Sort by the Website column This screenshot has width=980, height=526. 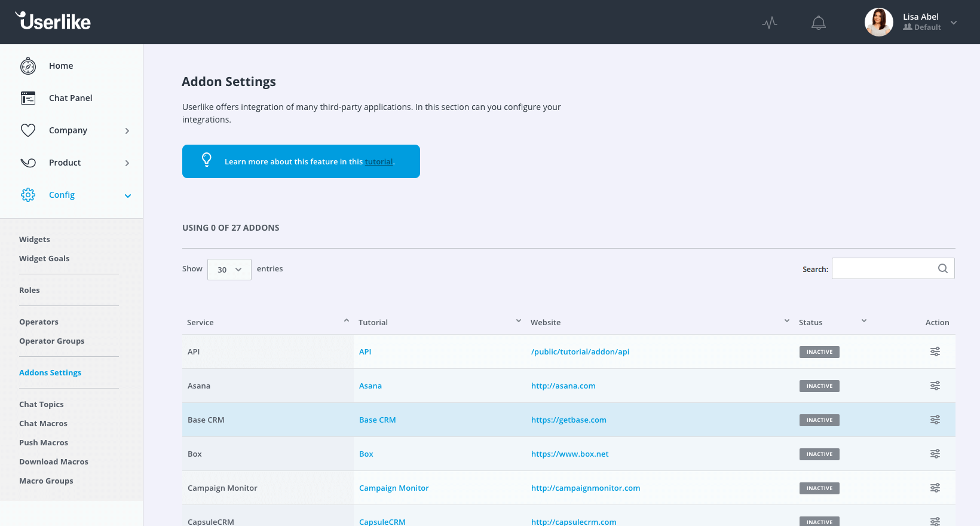click(x=660, y=322)
